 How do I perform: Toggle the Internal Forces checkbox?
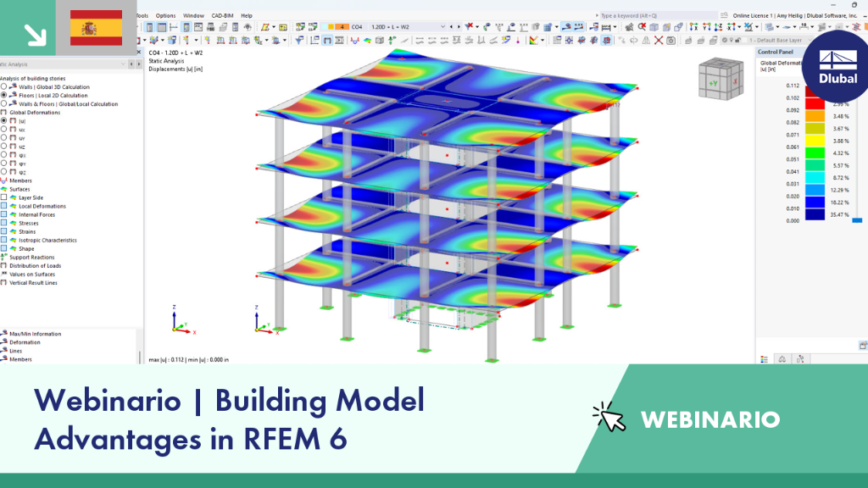pos(4,214)
